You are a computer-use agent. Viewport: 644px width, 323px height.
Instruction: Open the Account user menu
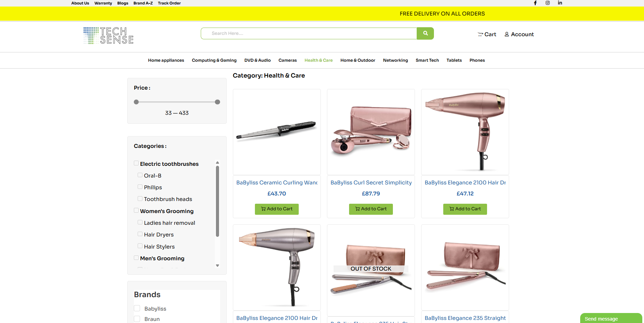(x=519, y=34)
